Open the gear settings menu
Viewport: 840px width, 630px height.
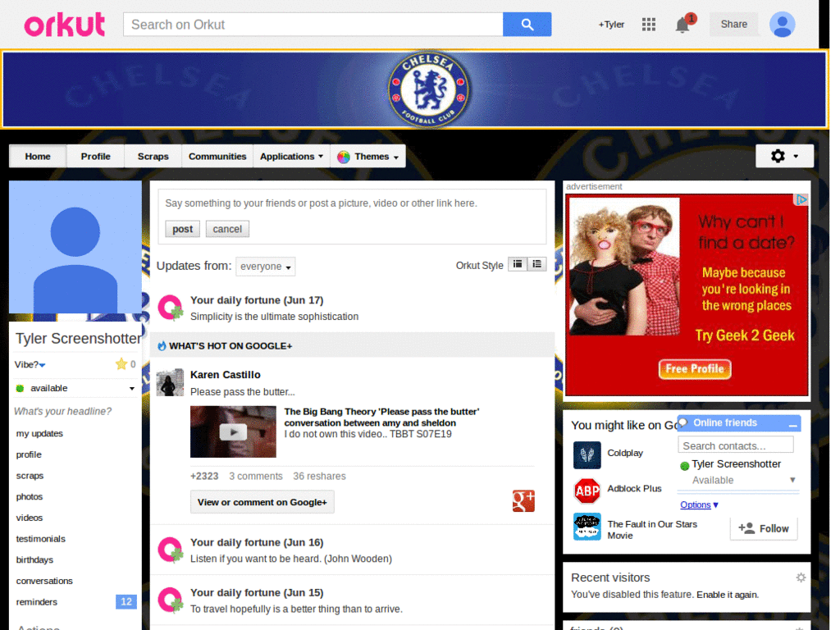[x=784, y=156]
